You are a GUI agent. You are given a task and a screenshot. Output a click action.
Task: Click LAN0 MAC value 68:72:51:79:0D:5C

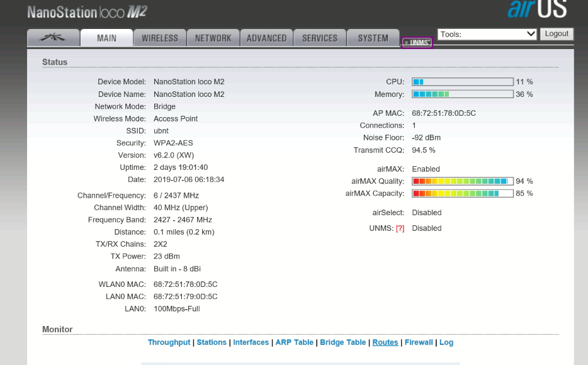click(x=185, y=296)
